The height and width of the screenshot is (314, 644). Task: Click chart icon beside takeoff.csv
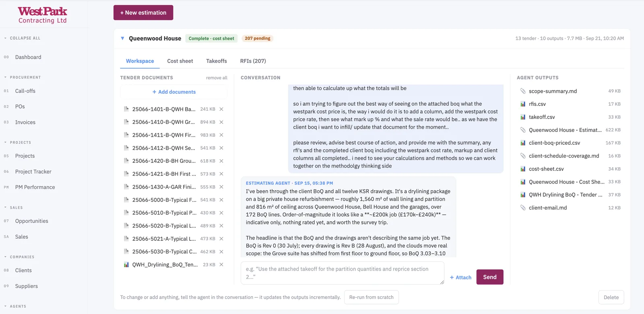[523, 117]
